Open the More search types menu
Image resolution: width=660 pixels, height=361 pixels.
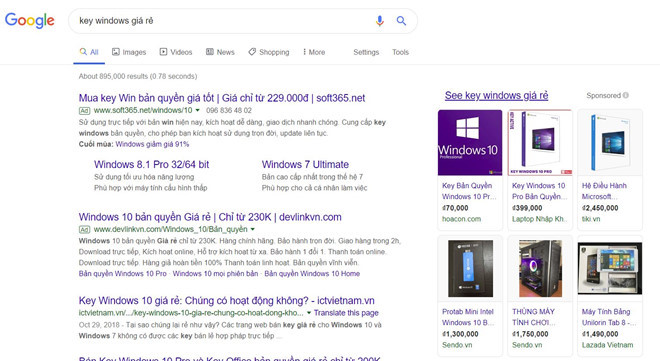[314, 52]
